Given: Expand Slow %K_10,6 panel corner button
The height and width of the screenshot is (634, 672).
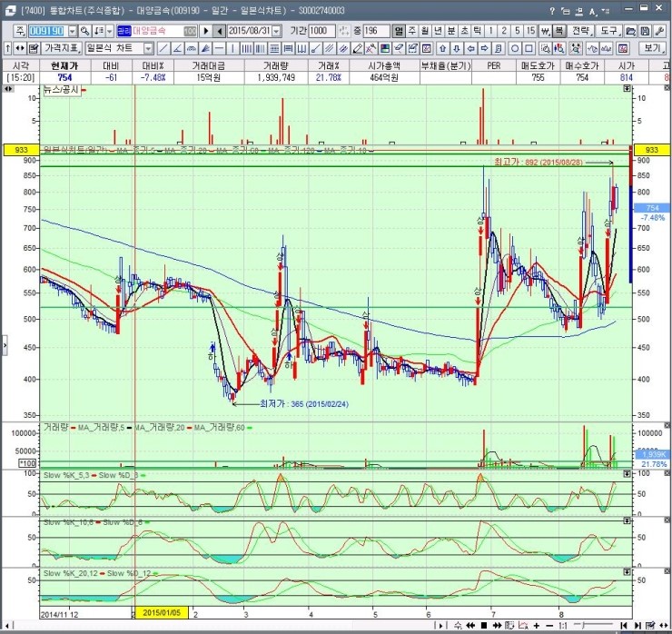Looking at the screenshot, I should 627,520.
